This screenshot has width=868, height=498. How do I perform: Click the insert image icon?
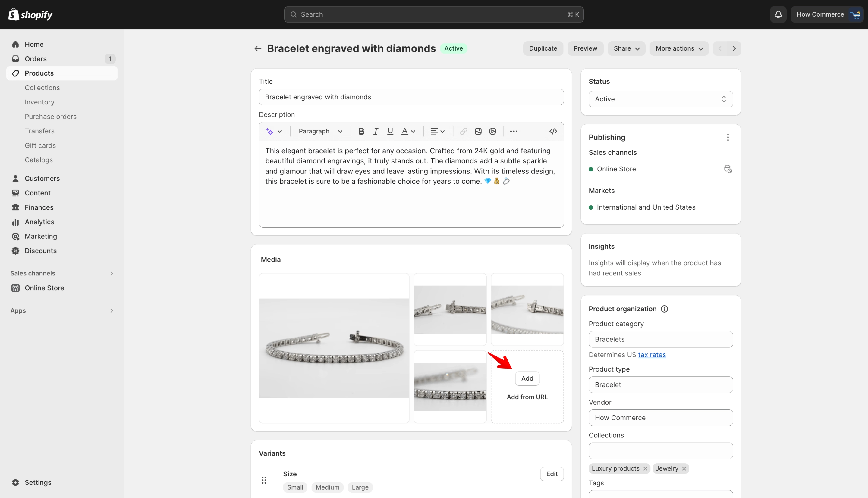[x=478, y=131]
